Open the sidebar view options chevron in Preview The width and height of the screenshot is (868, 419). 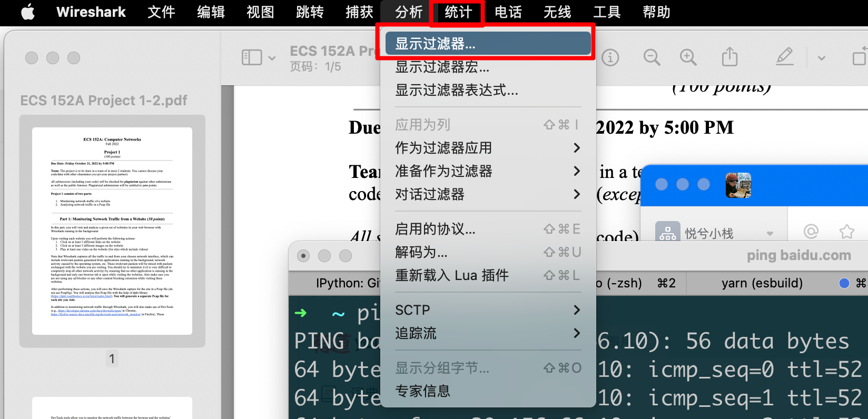pos(272,58)
